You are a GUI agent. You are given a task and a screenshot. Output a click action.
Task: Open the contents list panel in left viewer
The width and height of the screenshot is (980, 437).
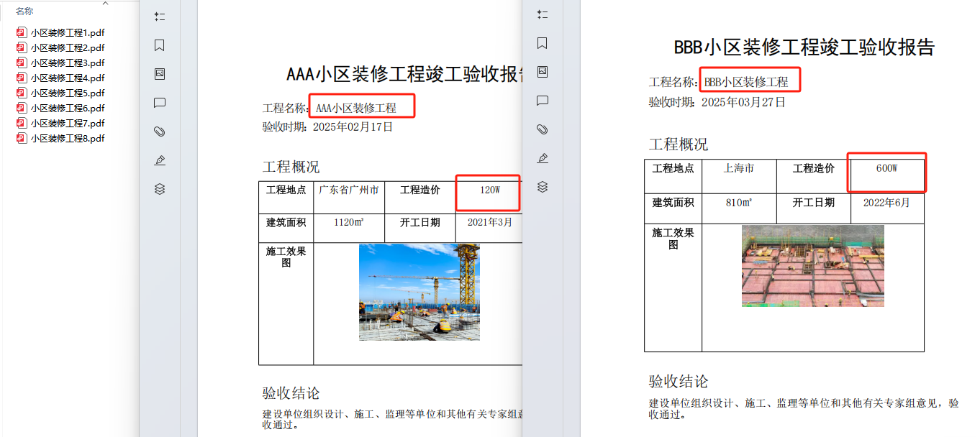[x=160, y=16]
